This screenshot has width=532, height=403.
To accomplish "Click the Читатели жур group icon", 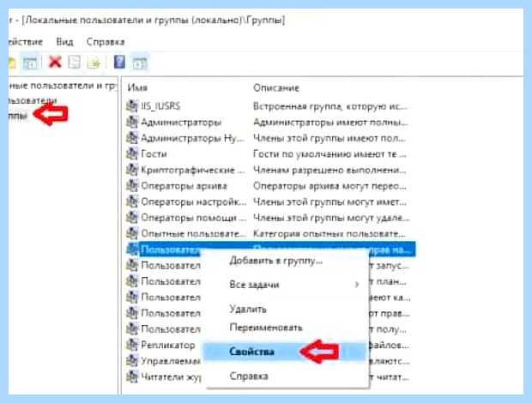I will click(x=131, y=376).
